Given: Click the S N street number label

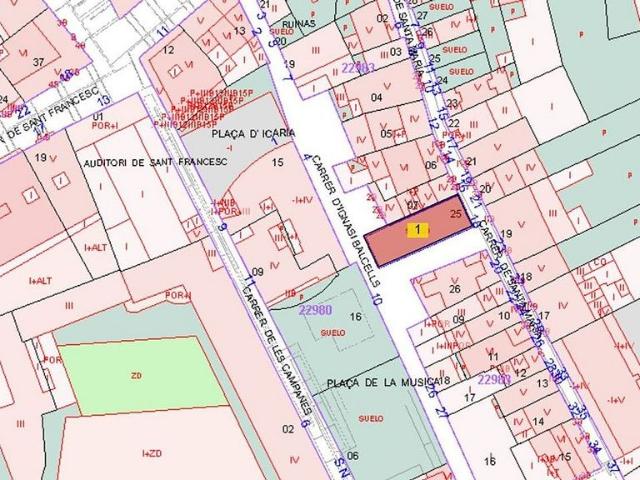Looking at the screenshot, I should pyautogui.click(x=342, y=469).
